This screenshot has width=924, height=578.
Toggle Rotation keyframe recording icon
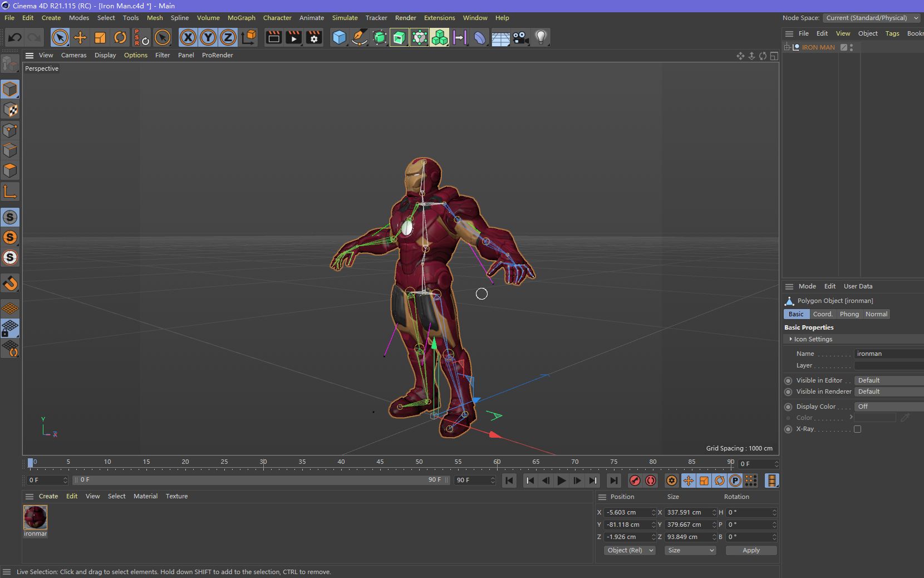tap(720, 481)
